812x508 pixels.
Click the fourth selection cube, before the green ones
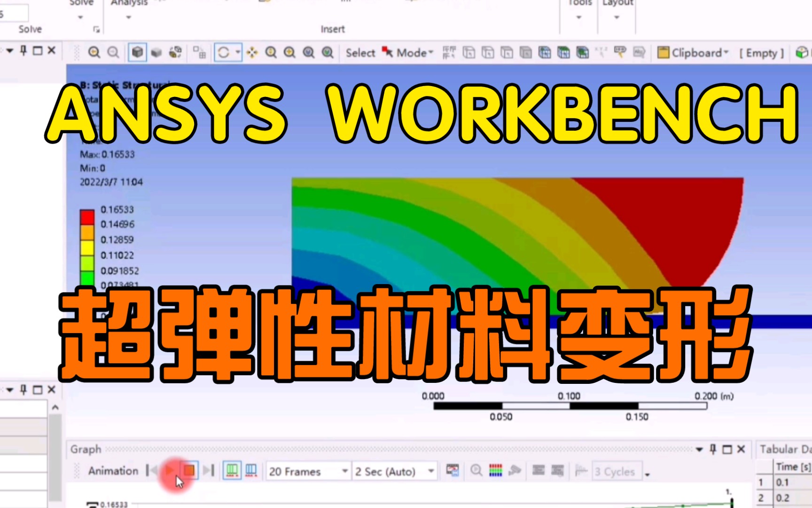525,52
